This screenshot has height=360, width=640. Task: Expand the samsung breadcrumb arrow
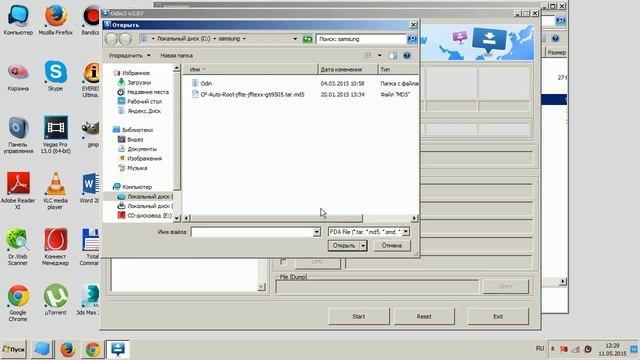coord(244,38)
